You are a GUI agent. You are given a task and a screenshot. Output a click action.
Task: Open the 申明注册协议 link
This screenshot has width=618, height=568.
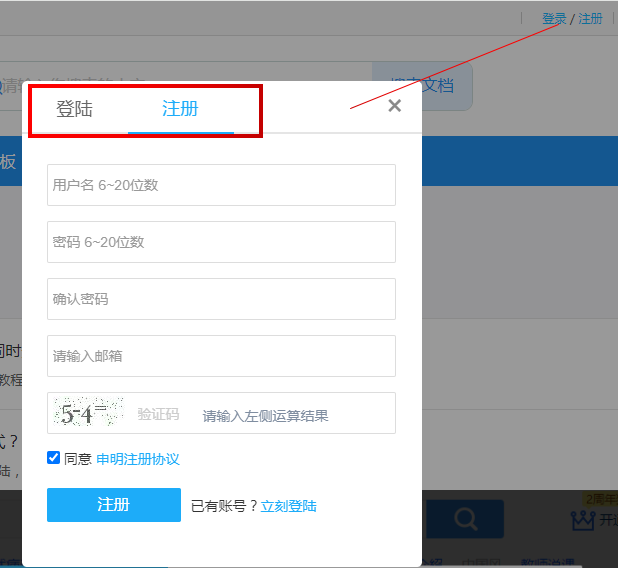[x=137, y=459]
